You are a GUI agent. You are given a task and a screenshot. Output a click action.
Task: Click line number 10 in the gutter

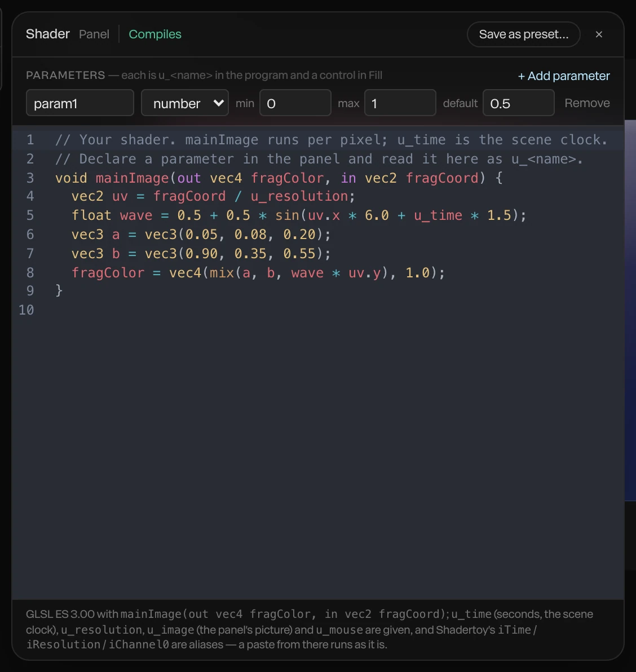(x=26, y=310)
